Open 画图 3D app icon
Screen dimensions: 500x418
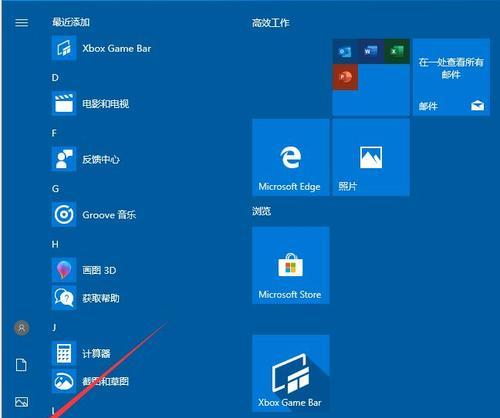(x=64, y=270)
